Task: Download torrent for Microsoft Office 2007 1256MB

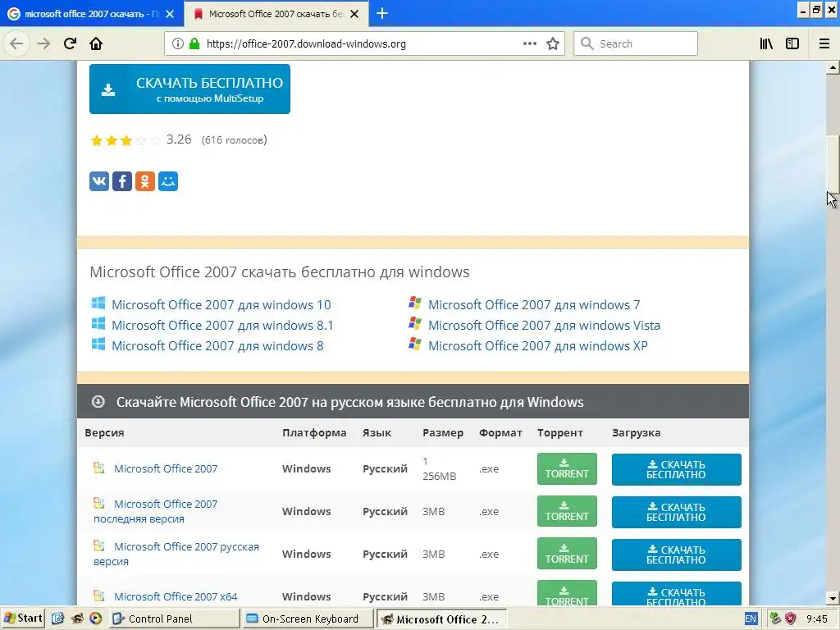Action: pos(567,468)
